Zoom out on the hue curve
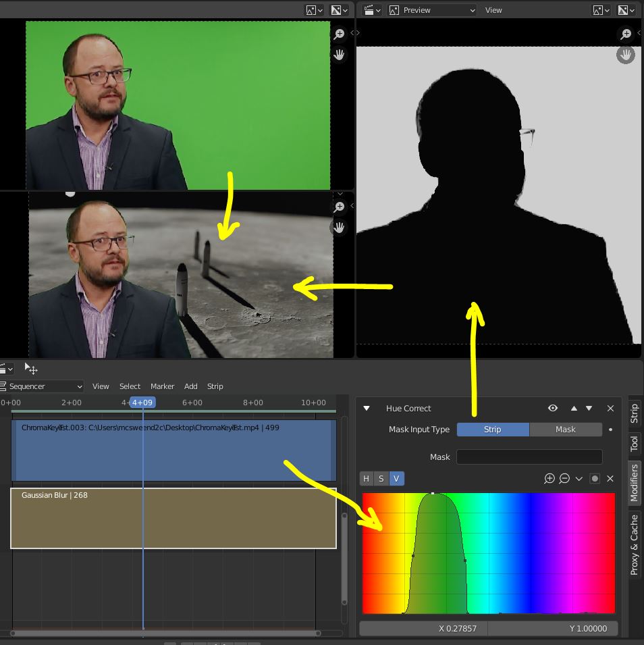Screen dimensions: 644x645 point(564,478)
